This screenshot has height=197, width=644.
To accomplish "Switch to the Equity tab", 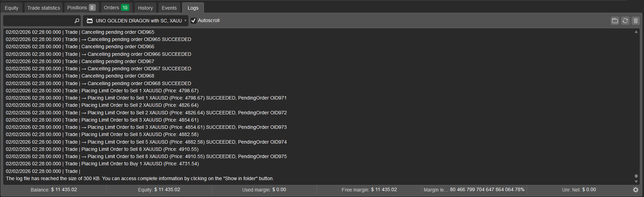I will coord(12,8).
